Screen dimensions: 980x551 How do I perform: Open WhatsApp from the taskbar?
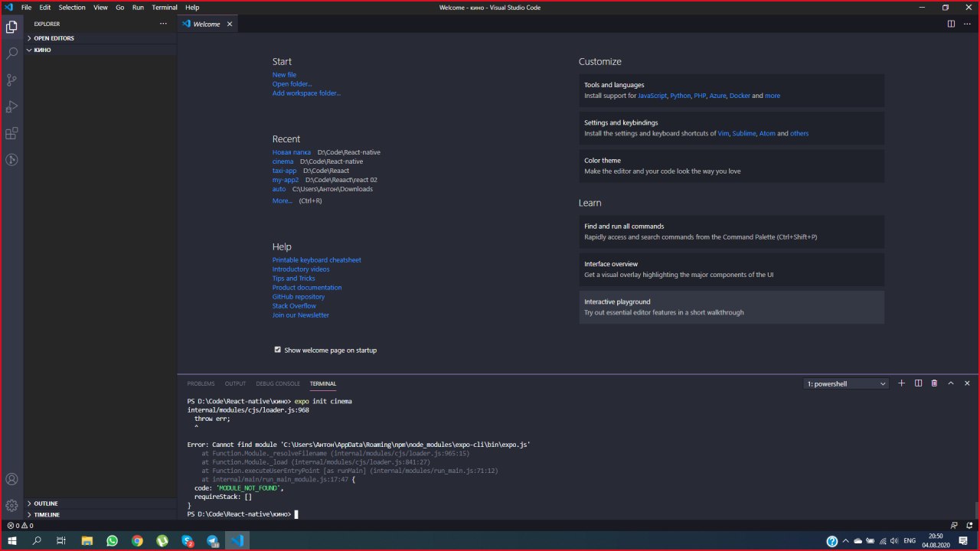[x=113, y=540]
